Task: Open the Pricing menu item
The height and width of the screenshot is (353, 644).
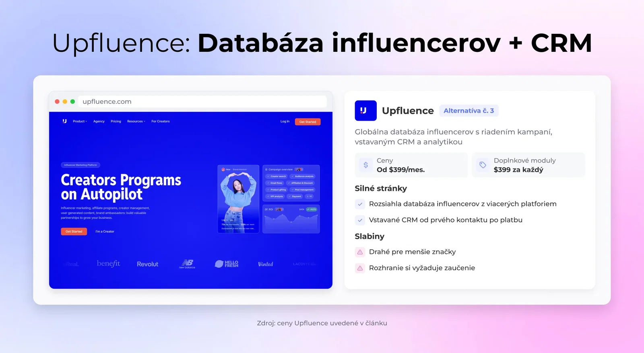Action: pos(116,121)
